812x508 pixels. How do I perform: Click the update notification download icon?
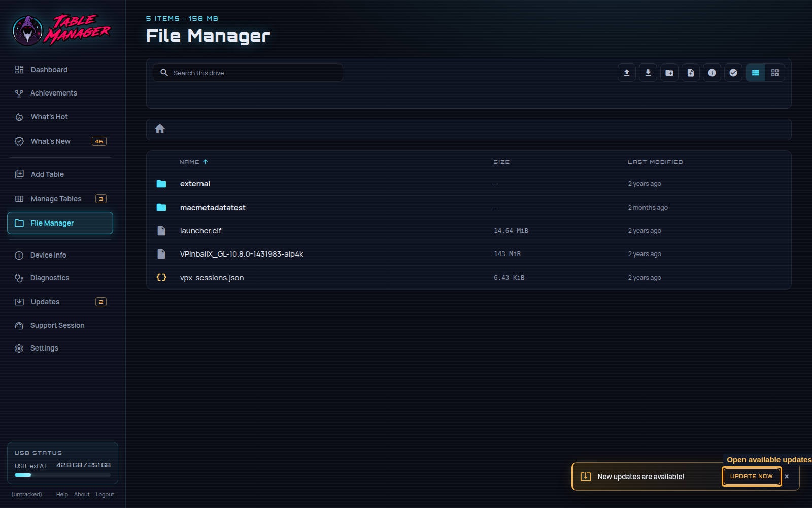pos(586,477)
